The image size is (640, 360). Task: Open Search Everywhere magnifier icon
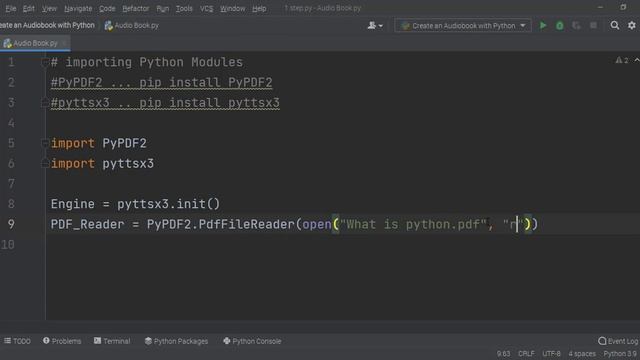(615, 25)
